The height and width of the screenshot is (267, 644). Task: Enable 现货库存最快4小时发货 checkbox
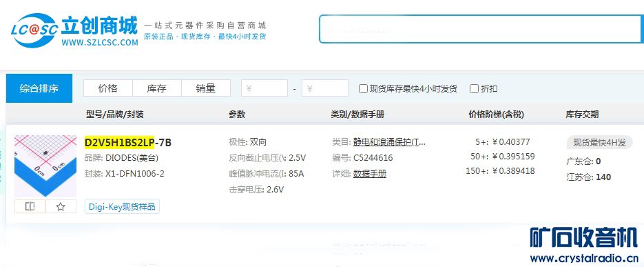pyautogui.click(x=363, y=88)
